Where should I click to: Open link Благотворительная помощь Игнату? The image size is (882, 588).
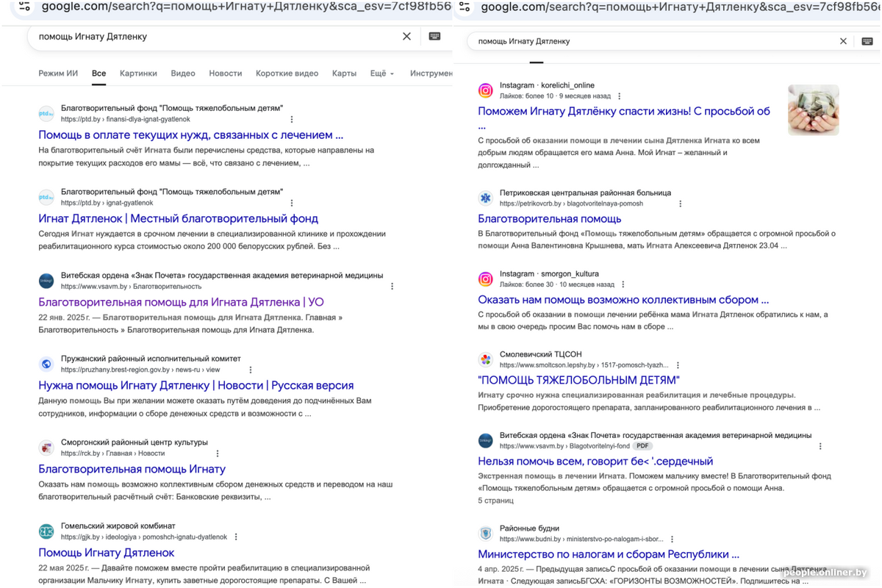click(132, 469)
